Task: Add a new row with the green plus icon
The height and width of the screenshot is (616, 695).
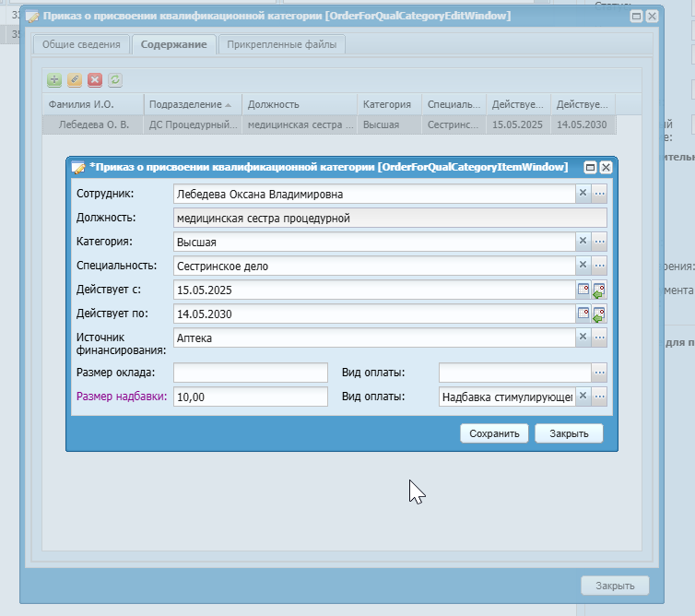Action: coord(54,80)
